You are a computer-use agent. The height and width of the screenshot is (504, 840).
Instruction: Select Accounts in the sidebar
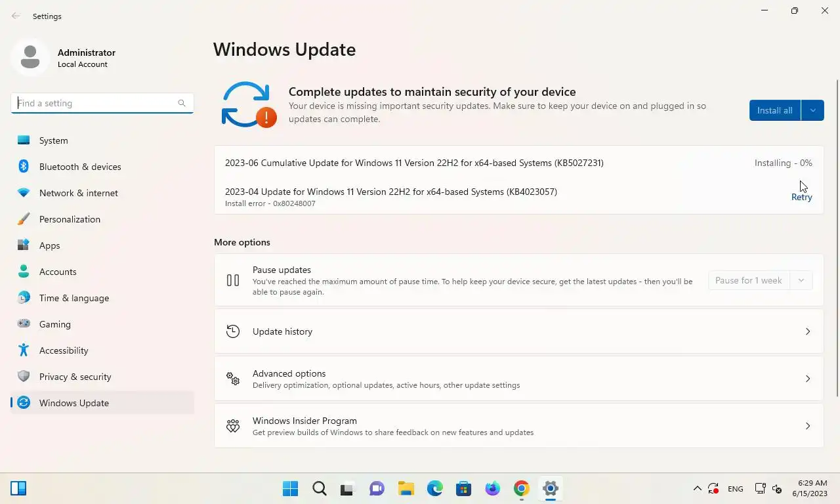(102, 272)
